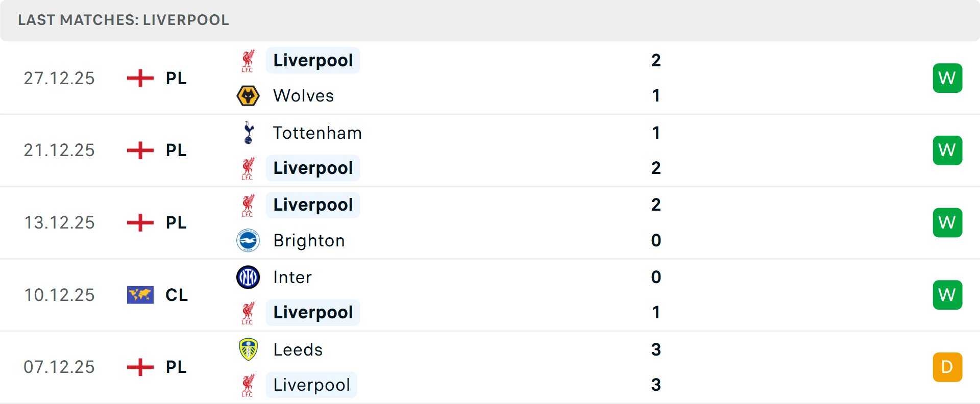Screen dimensions: 980x404
Task: Click Liverpool crest in the Wolves match
Action: pyautogui.click(x=248, y=61)
